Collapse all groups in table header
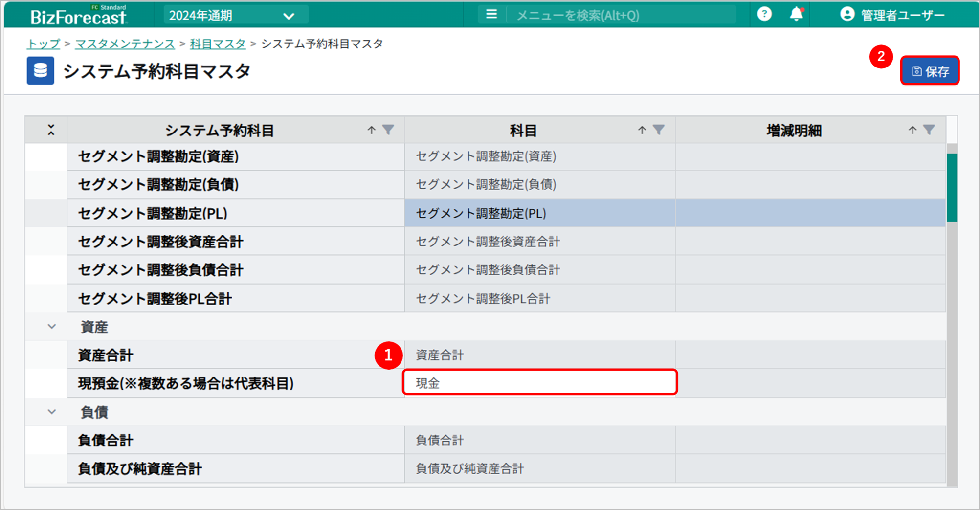The image size is (980, 510). (x=51, y=130)
